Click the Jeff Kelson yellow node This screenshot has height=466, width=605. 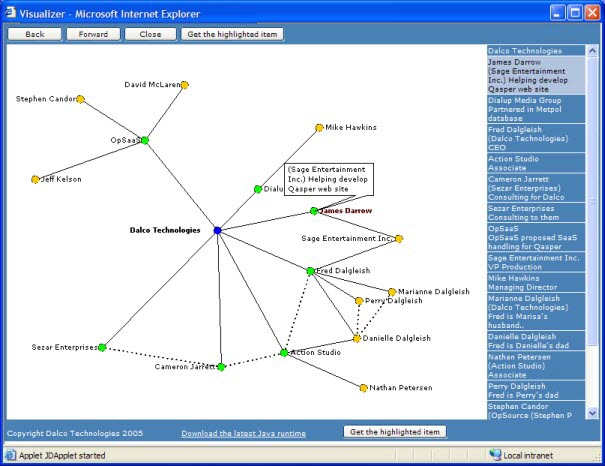[35, 179]
